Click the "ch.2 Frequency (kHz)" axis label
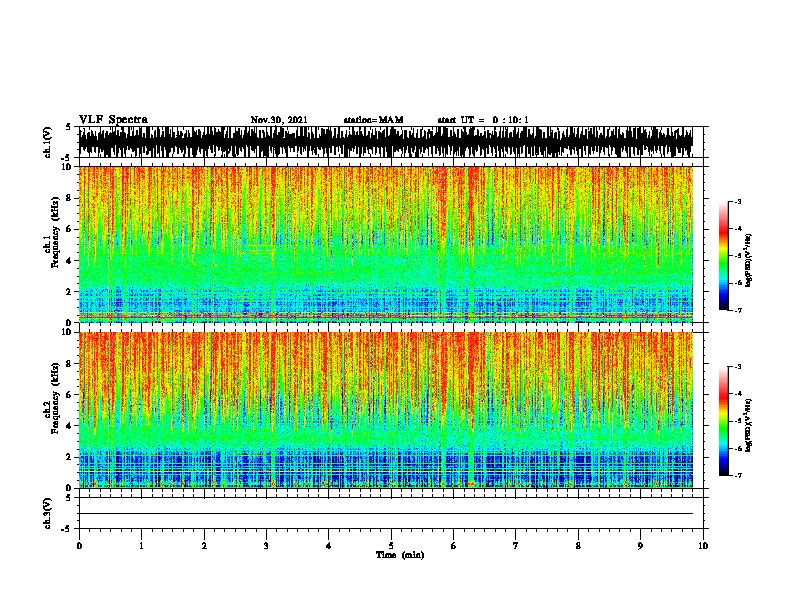Viewport: 792px width, 612px height. pyautogui.click(x=52, y=398)
